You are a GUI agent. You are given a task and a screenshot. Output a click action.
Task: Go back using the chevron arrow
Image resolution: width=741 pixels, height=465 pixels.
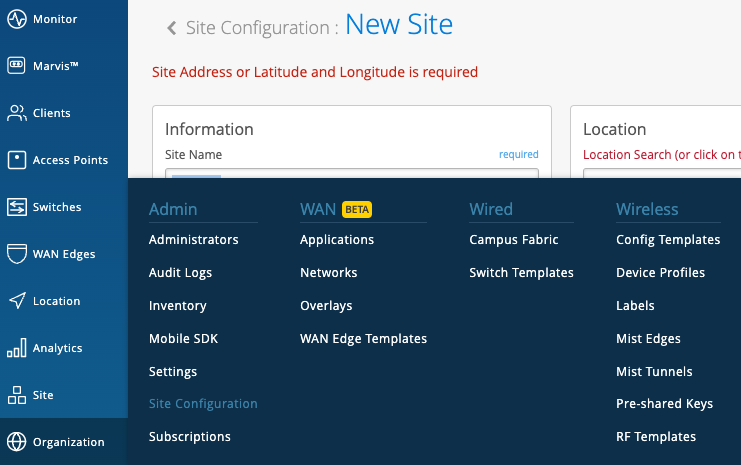pos(171,28)
